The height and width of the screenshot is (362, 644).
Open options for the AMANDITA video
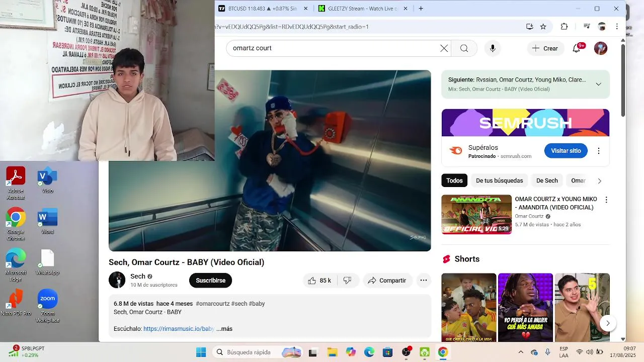[606, 200]
